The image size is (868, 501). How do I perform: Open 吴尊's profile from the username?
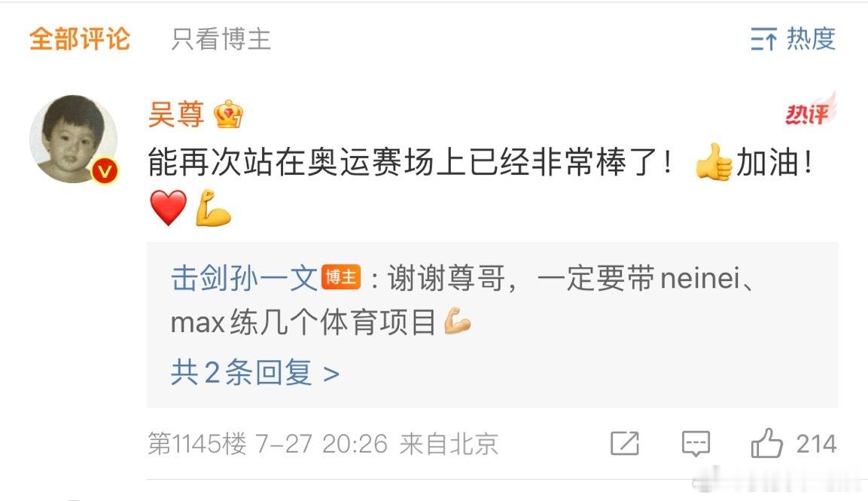(176, 115)
